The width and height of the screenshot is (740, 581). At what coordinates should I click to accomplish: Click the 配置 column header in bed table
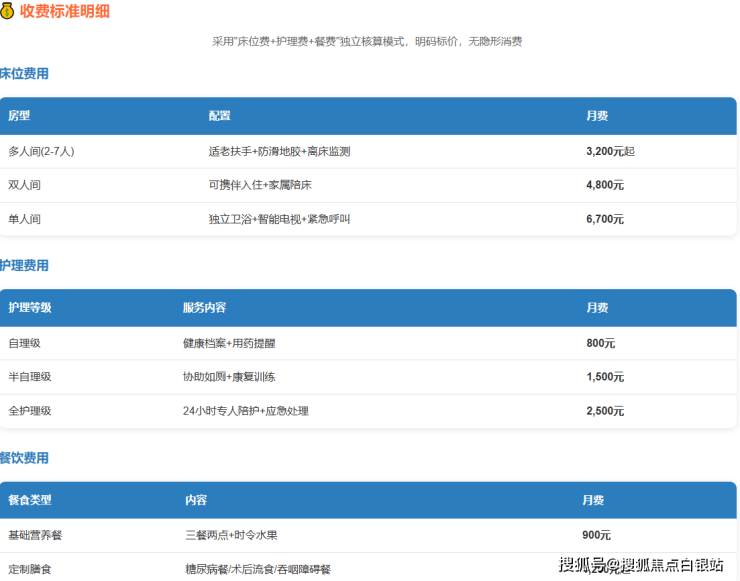coord(219,116)
